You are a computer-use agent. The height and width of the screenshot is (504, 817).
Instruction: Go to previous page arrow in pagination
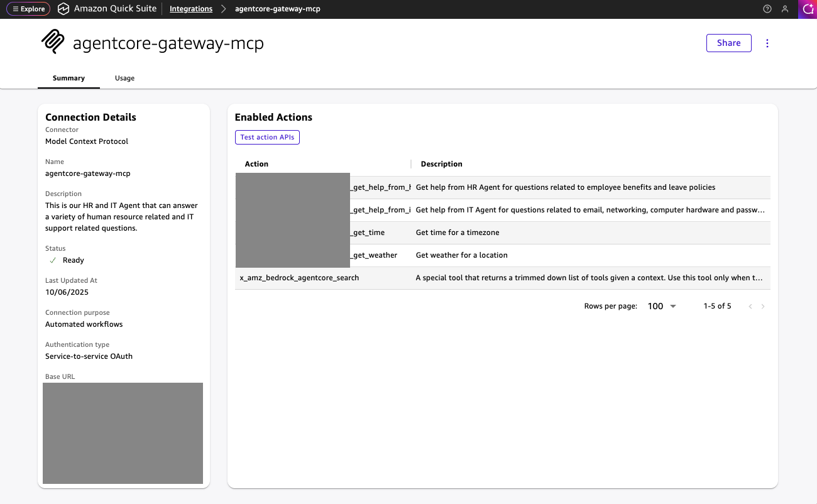coord(750,306)
